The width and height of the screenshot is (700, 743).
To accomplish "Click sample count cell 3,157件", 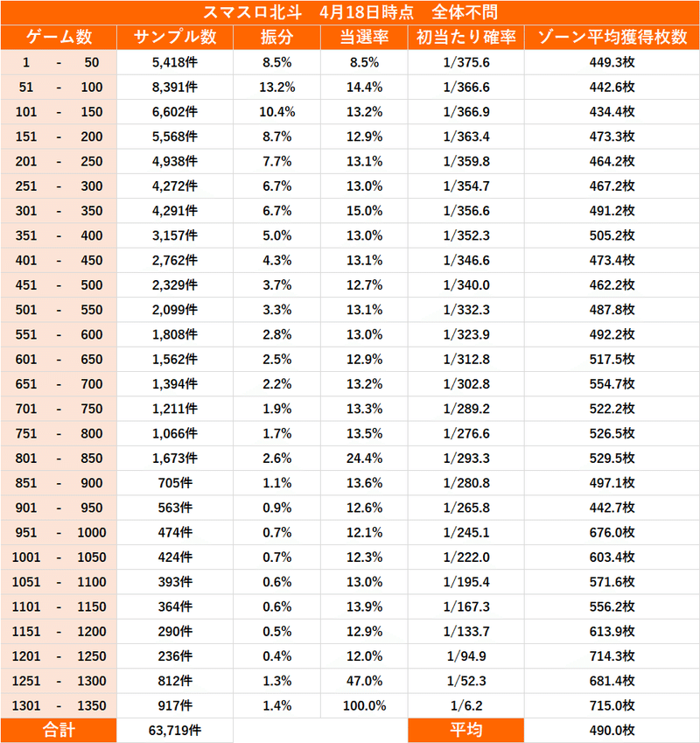I will point(175,235).
